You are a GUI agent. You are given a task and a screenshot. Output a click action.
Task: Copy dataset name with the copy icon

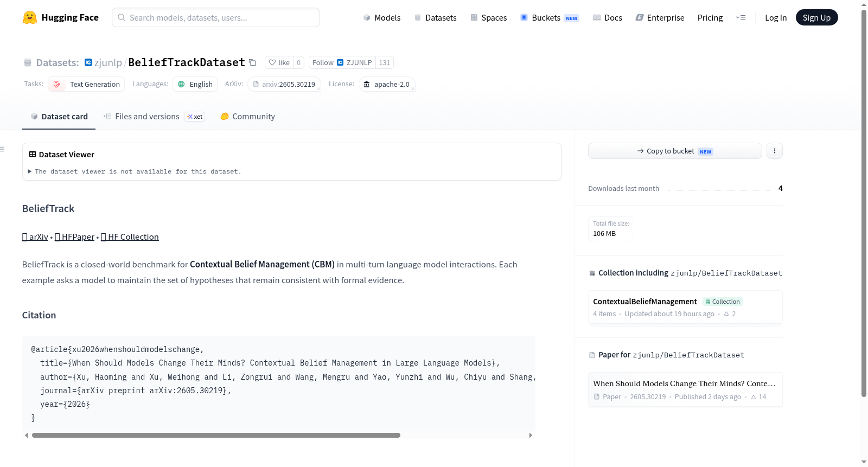click(x=252, y=62)
